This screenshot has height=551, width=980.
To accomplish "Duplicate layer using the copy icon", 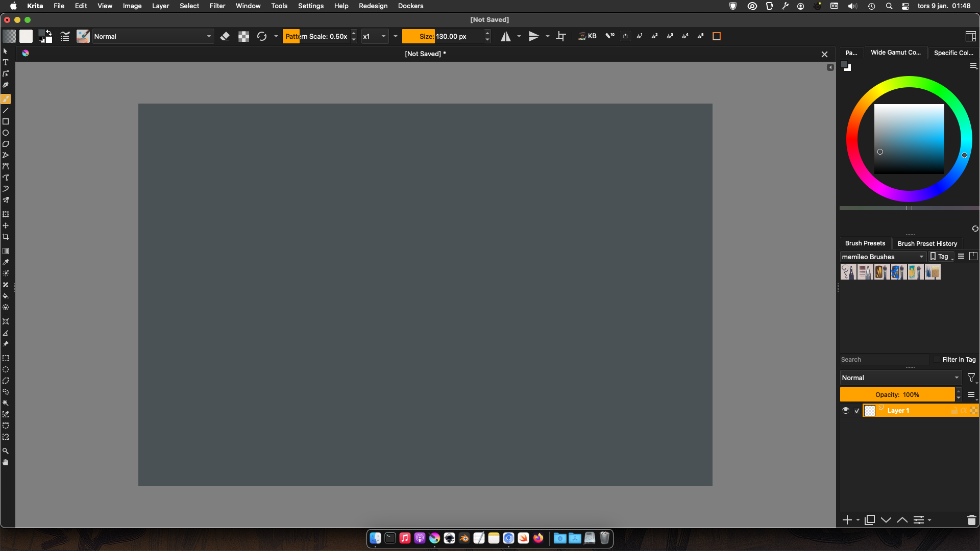I will click(x=870, y=520).
